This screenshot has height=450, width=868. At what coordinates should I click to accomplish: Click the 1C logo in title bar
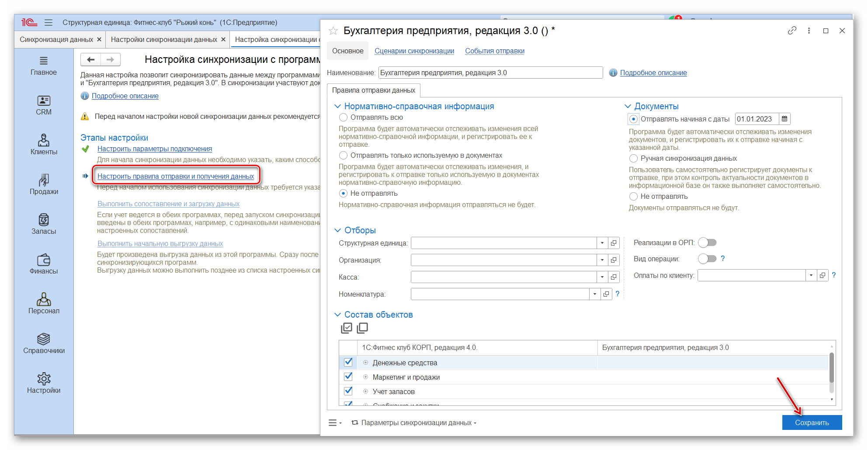point(29,22)
